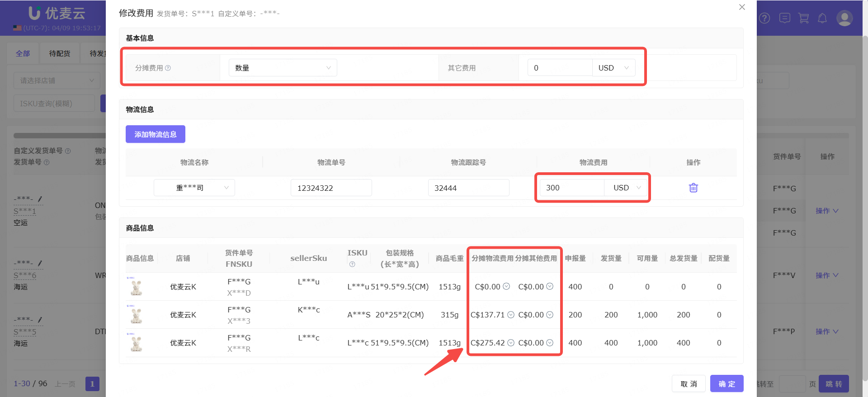This screenshot has height=397, width=868.
Task: Click the 添加物流信息 button
Action: [x=155, y=134]
